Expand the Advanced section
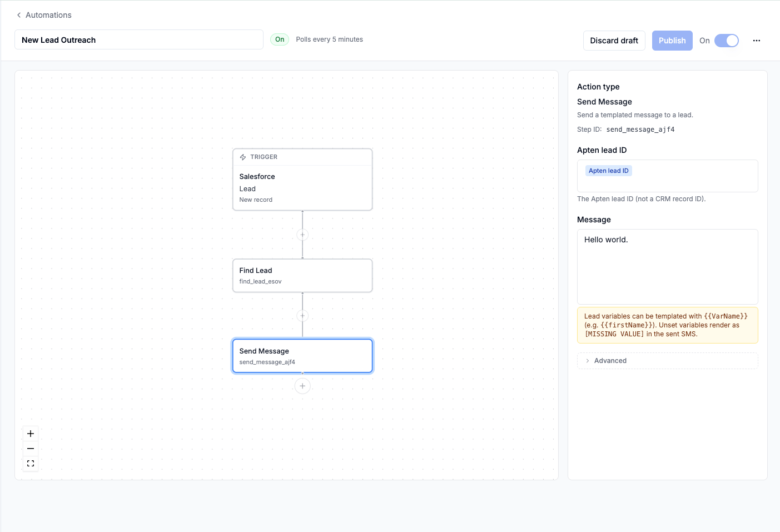The width and height of the screenshot is (780, 532). click(668, 361)
